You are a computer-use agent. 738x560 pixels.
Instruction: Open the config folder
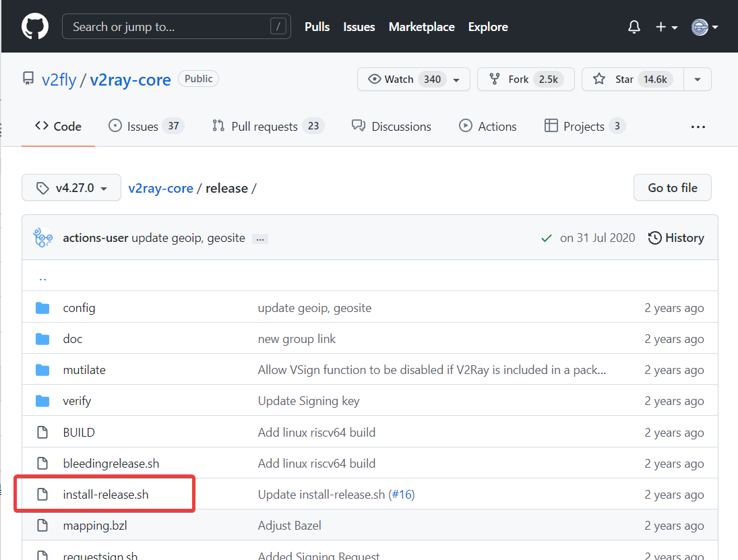[79, 308]
